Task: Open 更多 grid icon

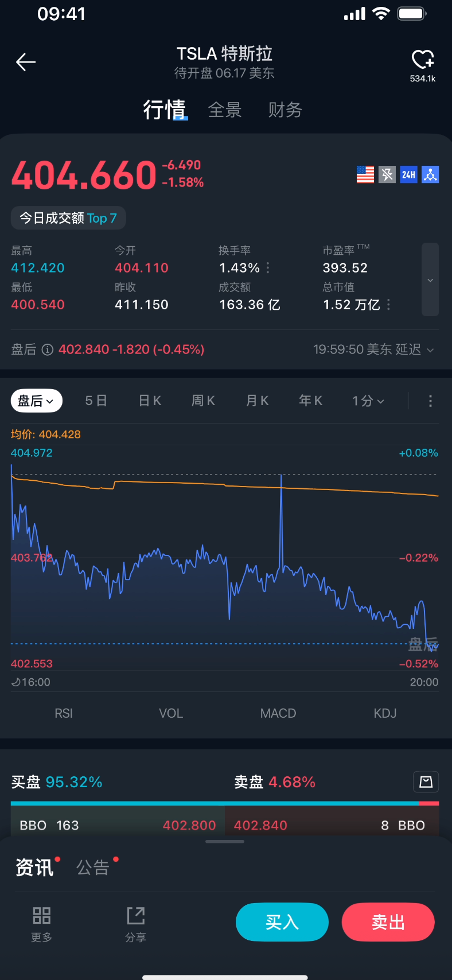Action: coord(42,916)
